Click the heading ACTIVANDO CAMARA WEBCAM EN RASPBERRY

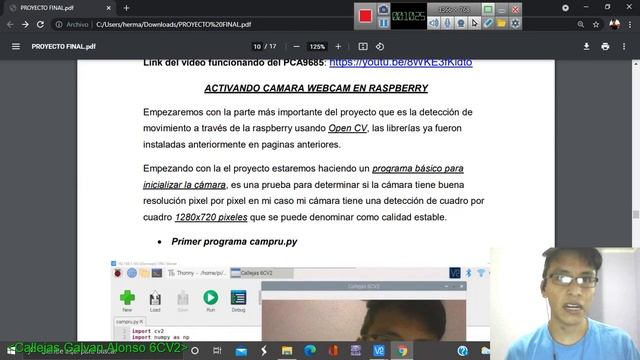coord(316,88)
